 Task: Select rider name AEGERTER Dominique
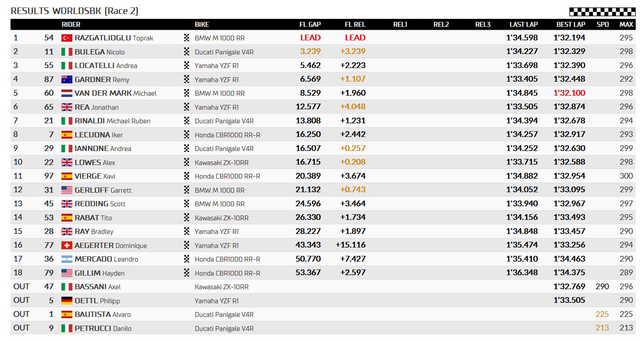pos(111,245)
